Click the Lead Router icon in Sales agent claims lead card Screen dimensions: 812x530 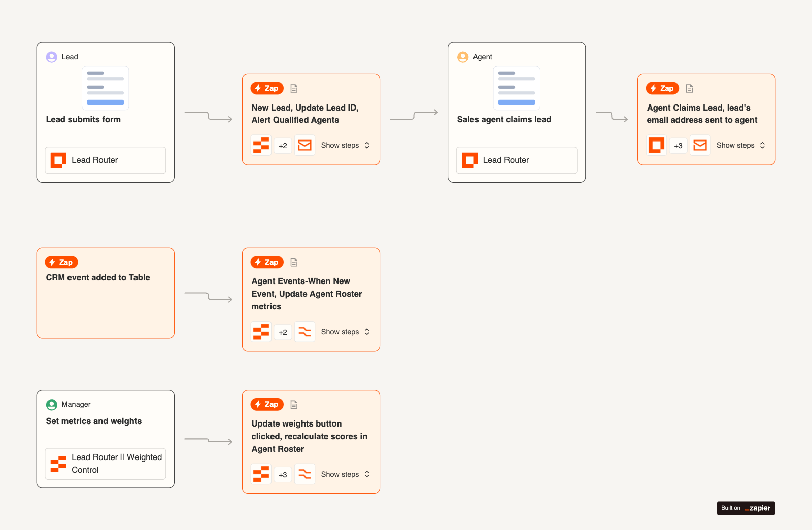469,160
